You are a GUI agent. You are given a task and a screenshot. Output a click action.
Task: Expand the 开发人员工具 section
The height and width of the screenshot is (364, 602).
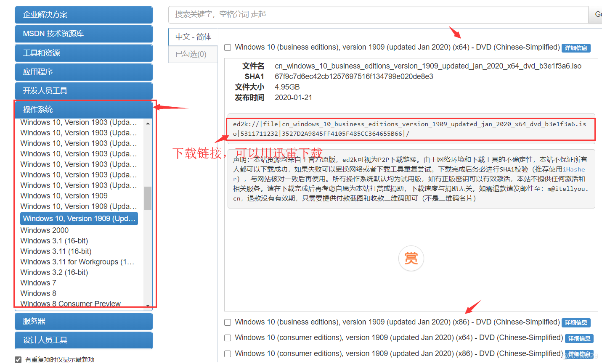click(83, 91)
